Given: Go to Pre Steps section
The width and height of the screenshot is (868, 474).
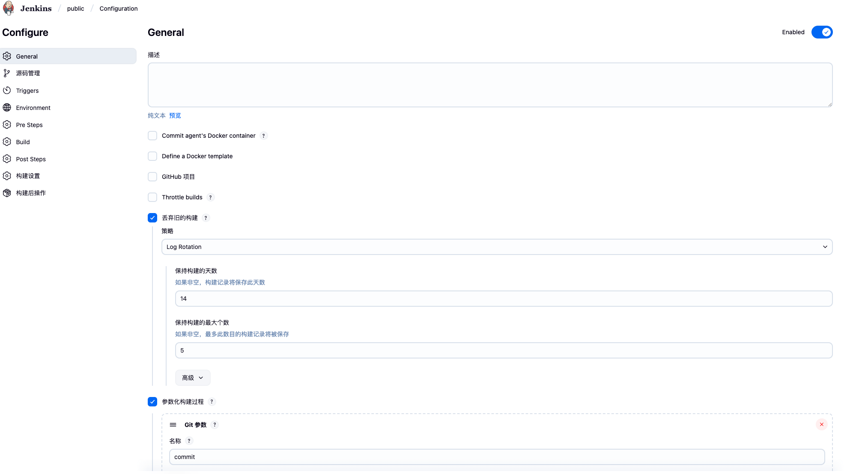Looking at the screenshot, I should (29, 125).
